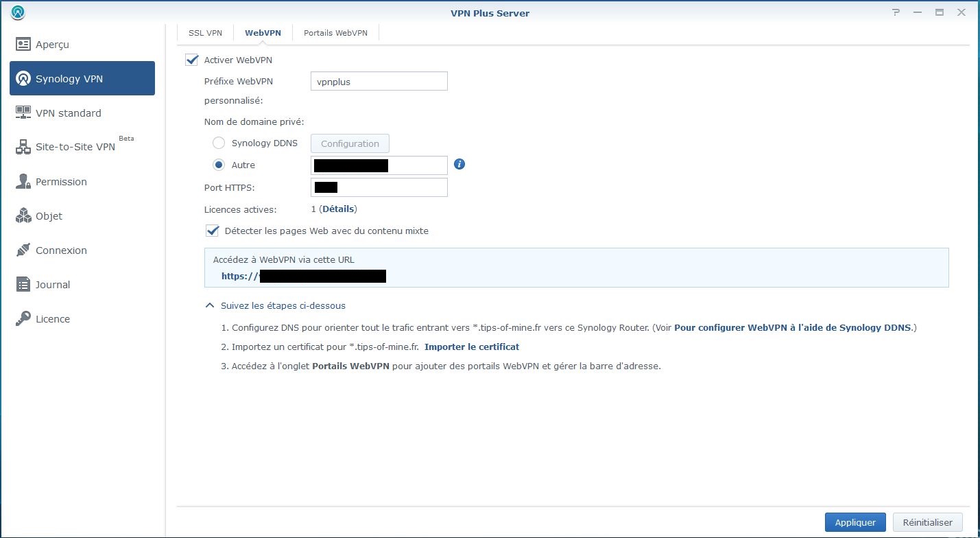
Task: Select the Synology DDNS radio button
Action: click(219, 143)
